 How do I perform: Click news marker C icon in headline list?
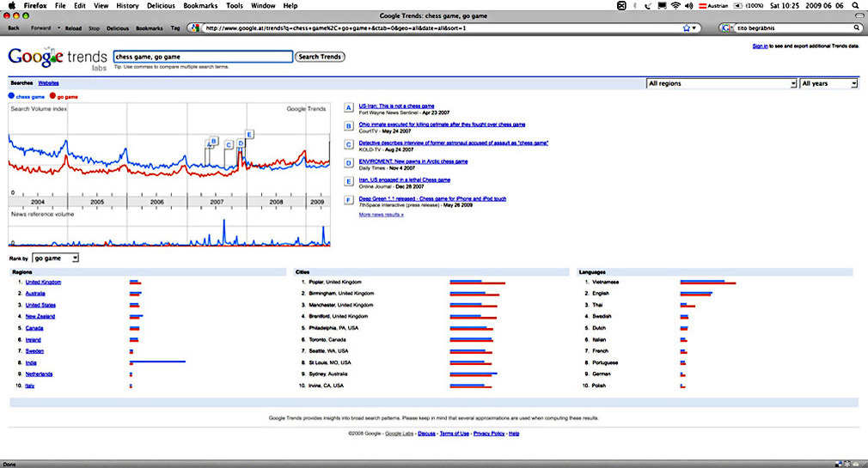tap(349, 145)
